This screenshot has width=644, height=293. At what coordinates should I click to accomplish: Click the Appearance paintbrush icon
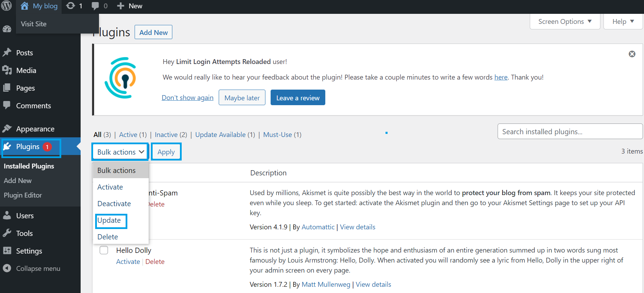7,129
